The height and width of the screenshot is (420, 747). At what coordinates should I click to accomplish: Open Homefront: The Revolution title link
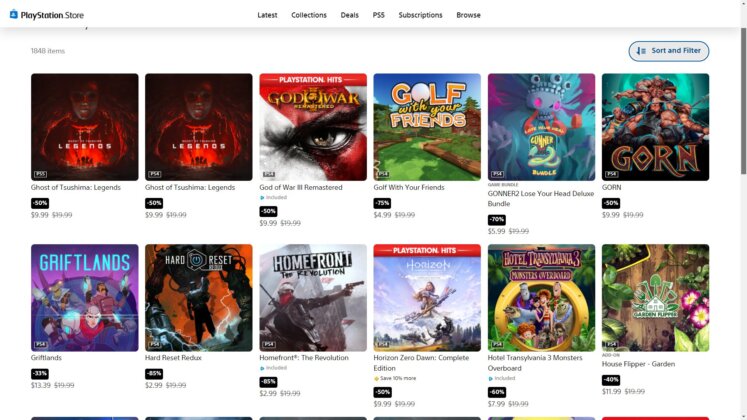(304, 358)
